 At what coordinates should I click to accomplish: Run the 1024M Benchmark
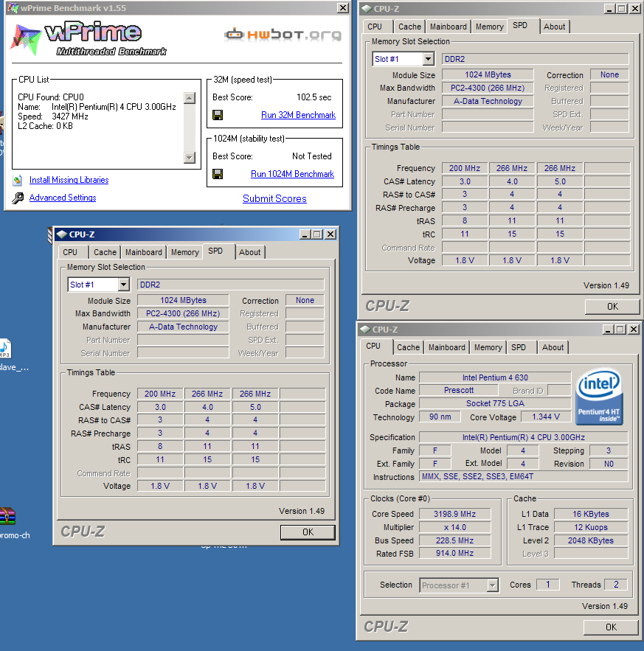click(x=293, y=174)
